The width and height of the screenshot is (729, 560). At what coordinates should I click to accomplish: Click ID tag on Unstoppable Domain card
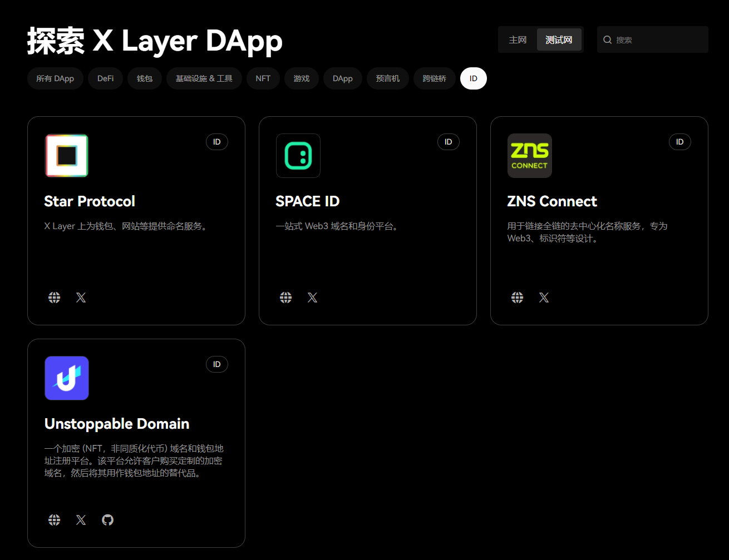coord(217,364)
